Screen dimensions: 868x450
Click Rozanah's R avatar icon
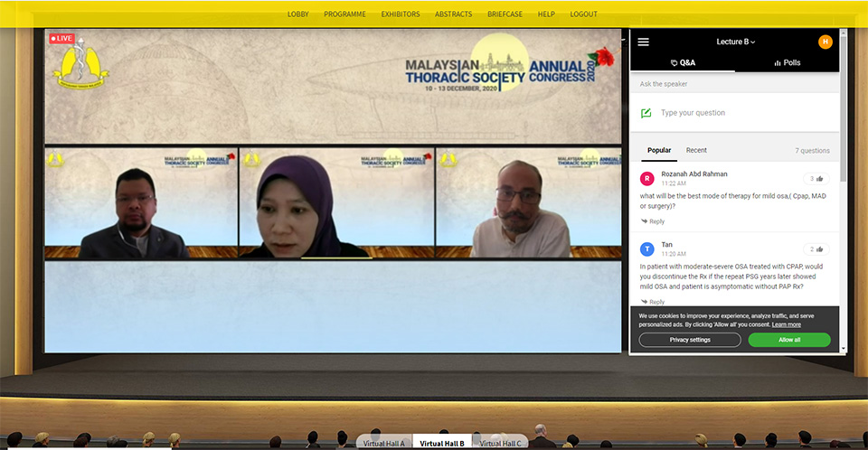point(647,178)
